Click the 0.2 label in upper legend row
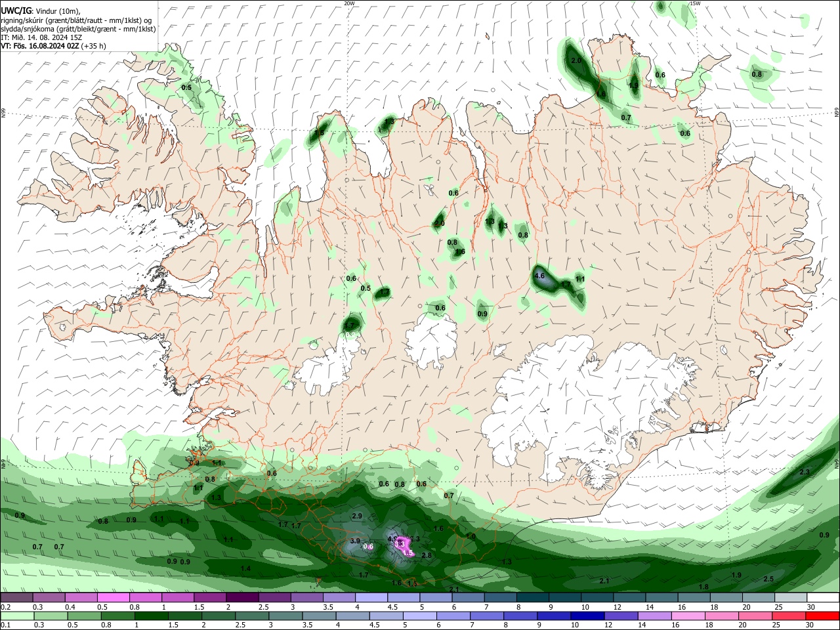 5,607
